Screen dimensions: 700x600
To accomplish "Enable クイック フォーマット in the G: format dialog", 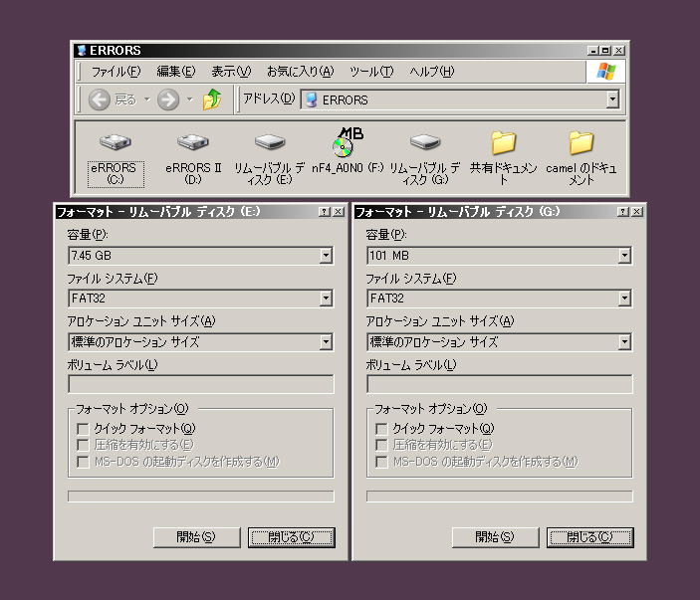I will click(382, 429).
